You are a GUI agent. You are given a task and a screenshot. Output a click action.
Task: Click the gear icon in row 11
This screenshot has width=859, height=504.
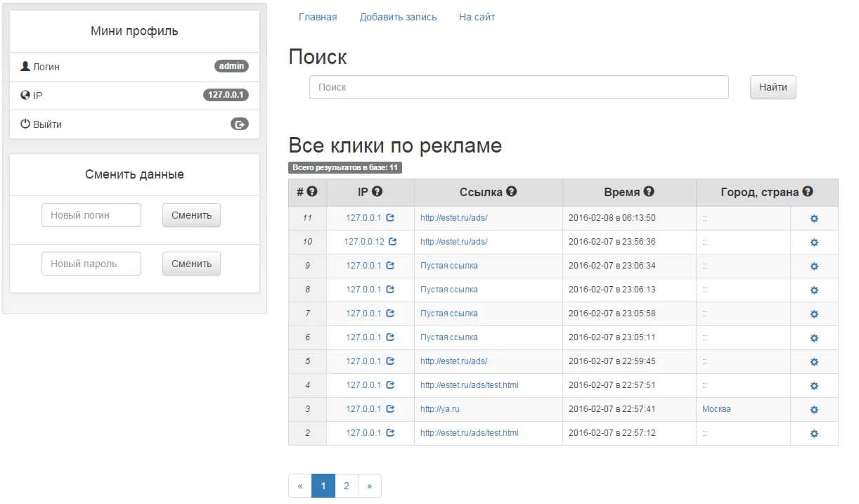point(814,219)
